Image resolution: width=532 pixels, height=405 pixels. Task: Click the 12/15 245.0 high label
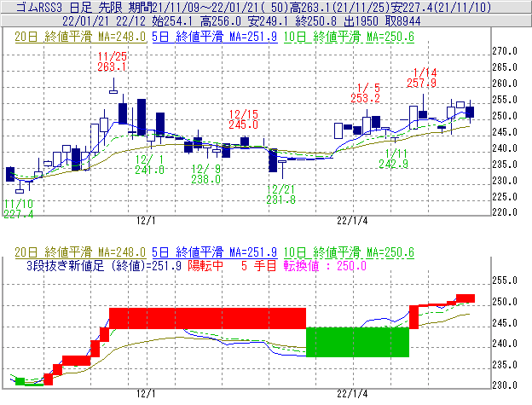[x=243, y=119]
